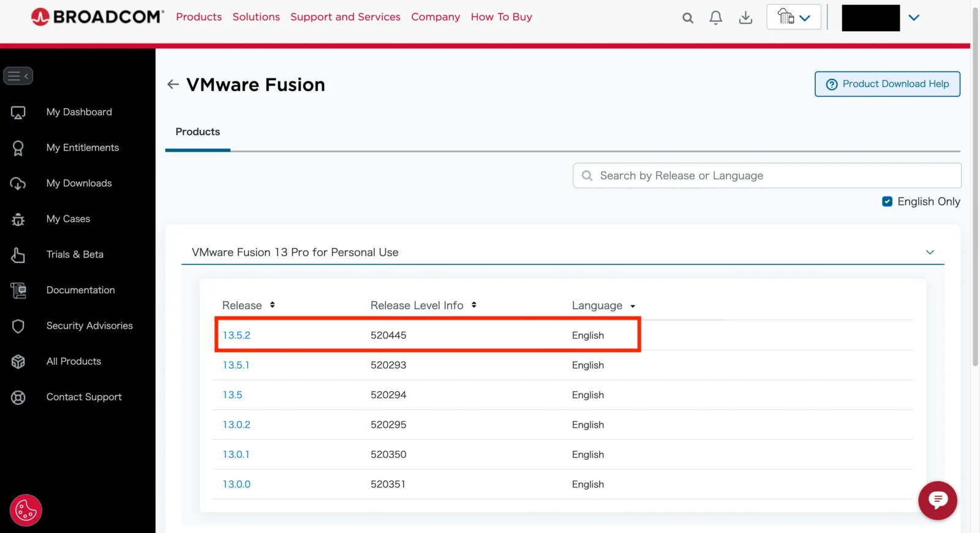Focus the Search by Release or Language field

[x=767, y=176]
